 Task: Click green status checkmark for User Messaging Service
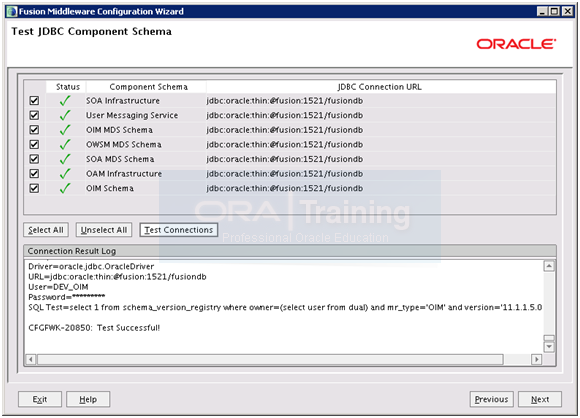click(65, 115)
